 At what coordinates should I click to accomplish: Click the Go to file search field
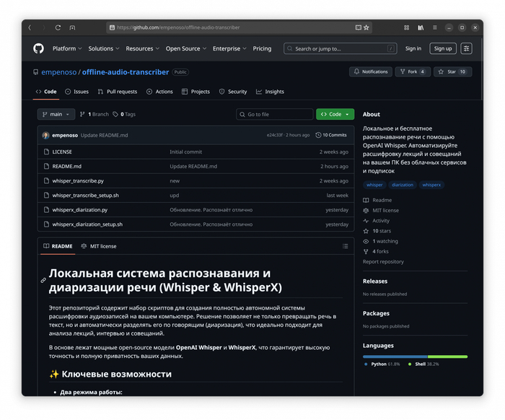point(275,114)
